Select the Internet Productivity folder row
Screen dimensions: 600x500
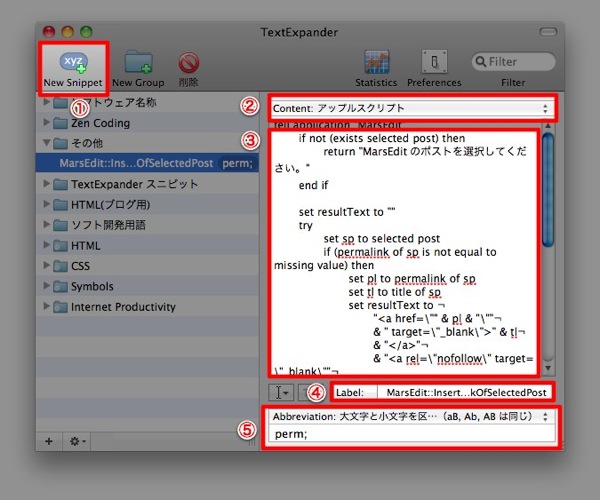[x=147, y=306]
